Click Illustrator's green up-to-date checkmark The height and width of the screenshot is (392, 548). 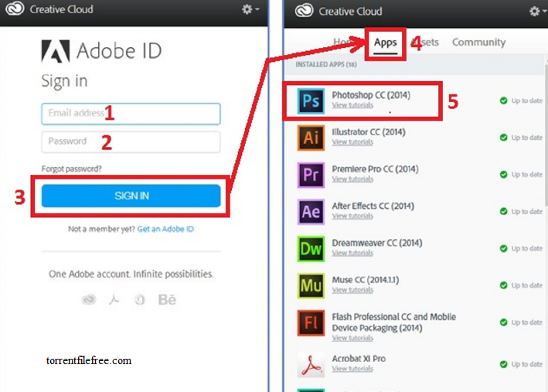(x=503, y=138)
